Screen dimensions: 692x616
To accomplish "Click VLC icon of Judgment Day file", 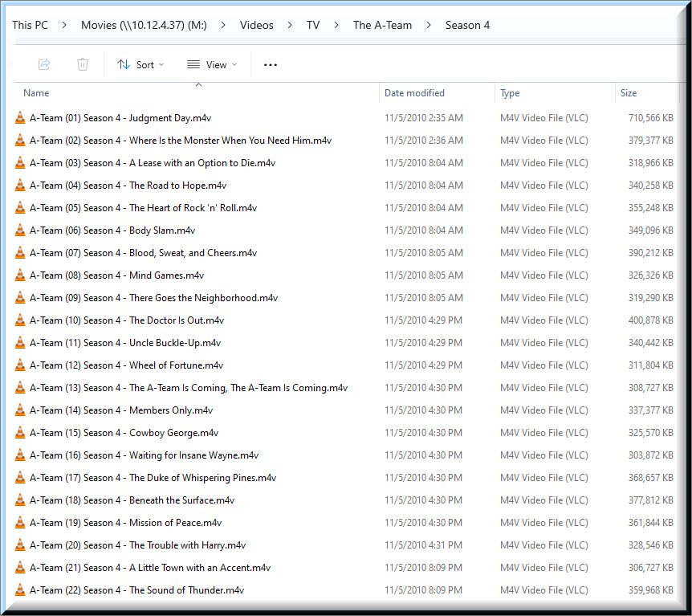I will point(20,118).
